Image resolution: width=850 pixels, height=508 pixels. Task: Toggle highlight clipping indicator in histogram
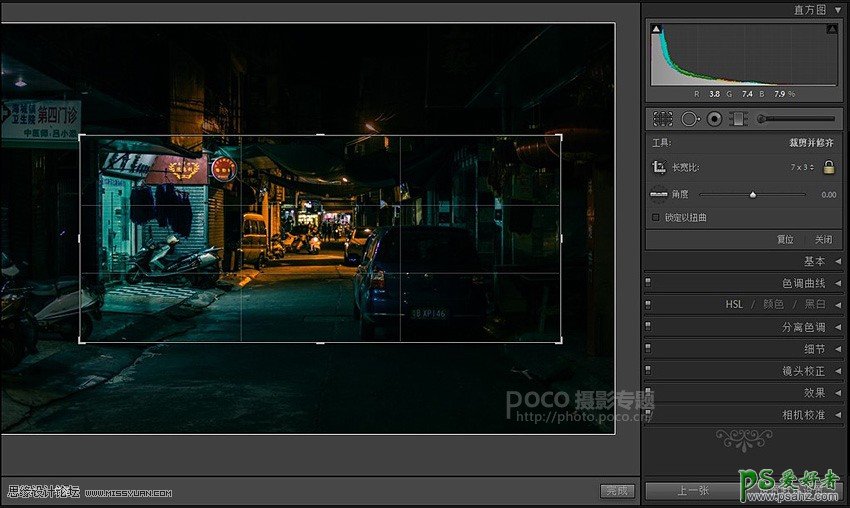point(831,30)
